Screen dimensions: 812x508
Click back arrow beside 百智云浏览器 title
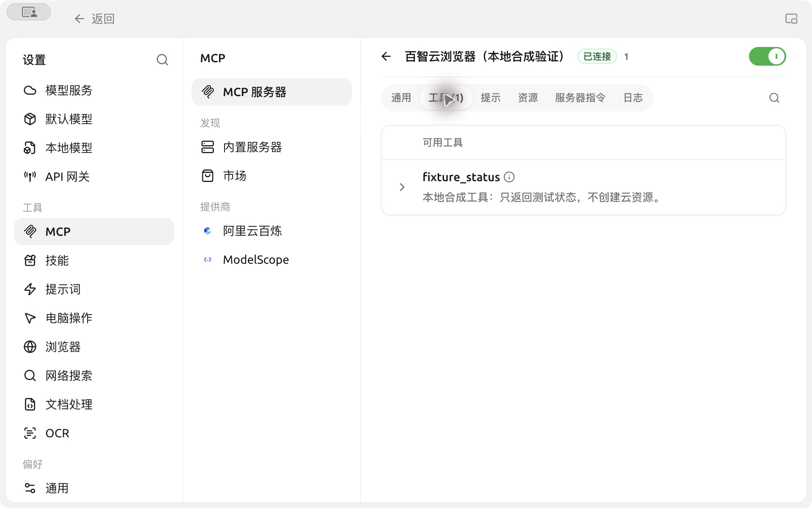click(x=386, y=56)
